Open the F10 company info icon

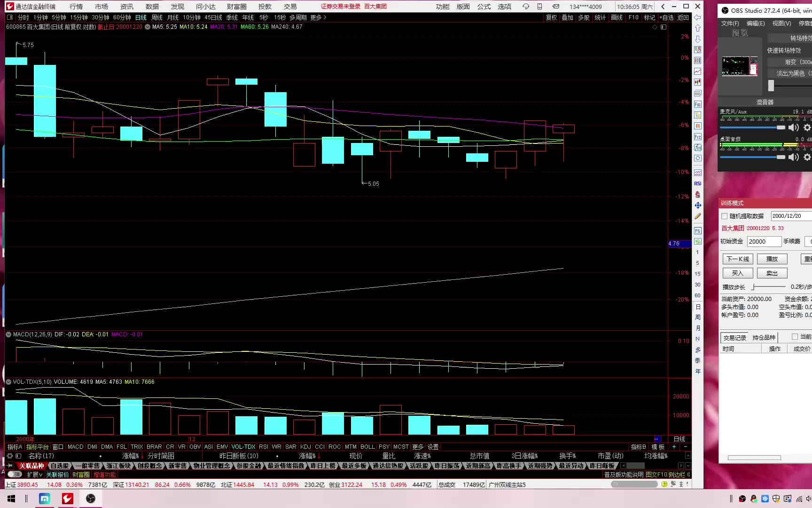698,104
